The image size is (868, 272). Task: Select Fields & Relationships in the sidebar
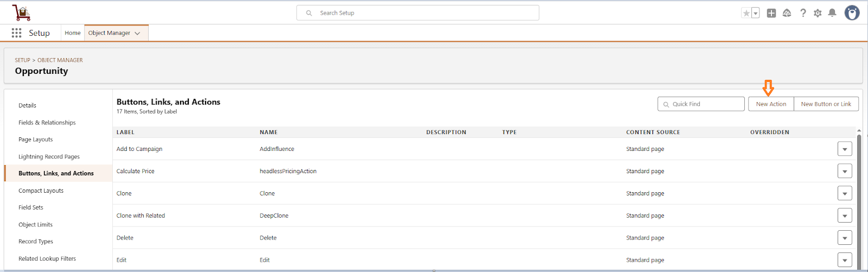[x=47, y=123]
